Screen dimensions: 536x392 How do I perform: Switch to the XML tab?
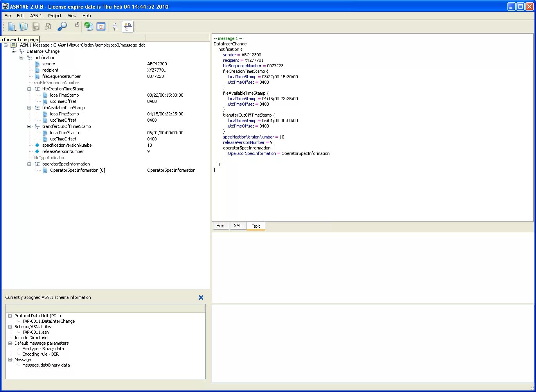click(237, 226)
